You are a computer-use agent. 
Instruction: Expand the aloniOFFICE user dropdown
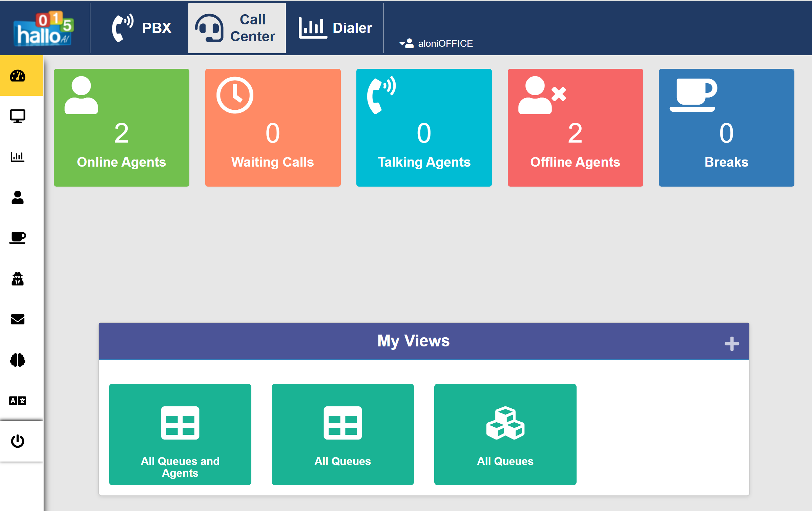coord(437,43)
